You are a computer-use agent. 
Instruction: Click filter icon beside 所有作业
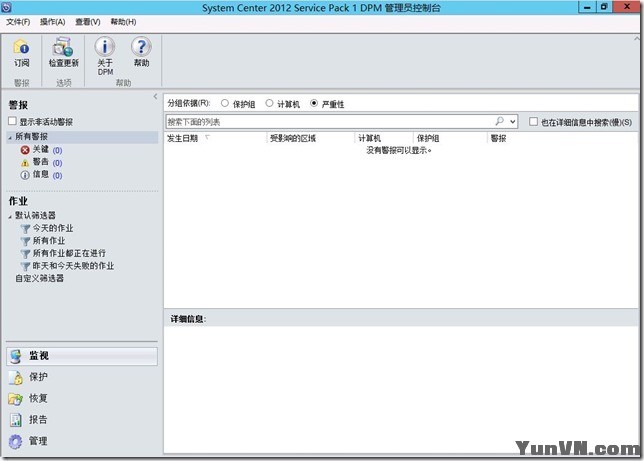pyautogui.click(x=25, y=241)
